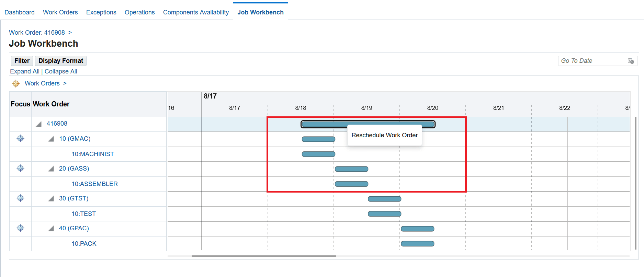Viewport: 644px width, 277px height.
Task: Click the horizontal Gantt timeline scrollbar
Action: 264,256
